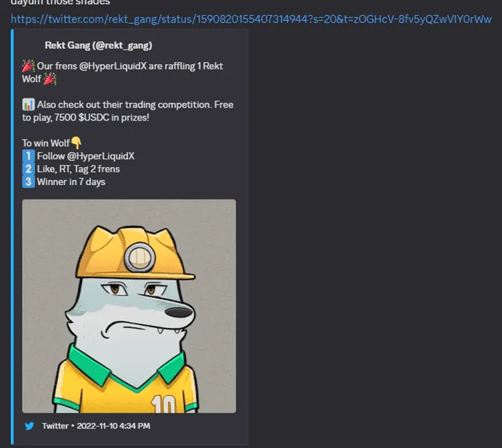Open the Rekt Wolf image thumbnail
This screenshot has width=502, height=448.
tap(129, 306)
